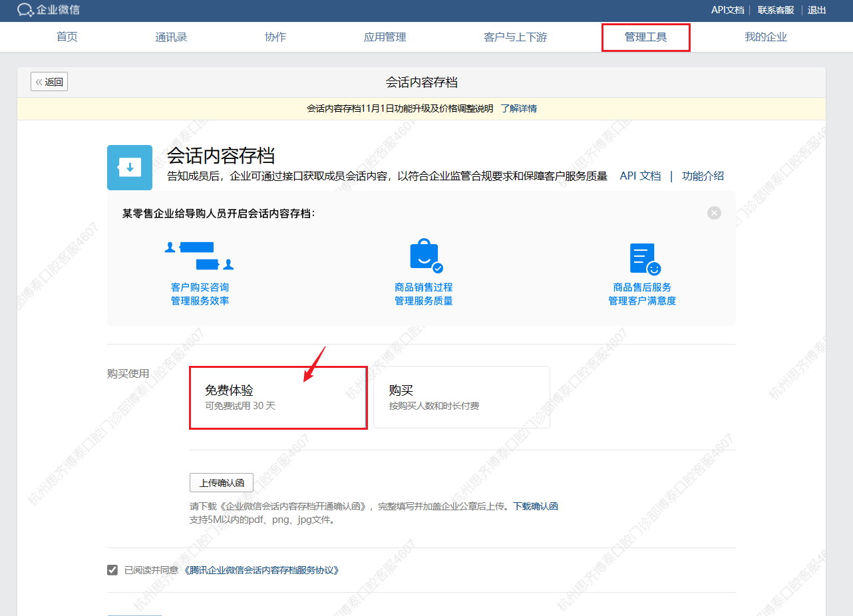
Task: Click the 购买使用 section label
Action: [128, 374]
